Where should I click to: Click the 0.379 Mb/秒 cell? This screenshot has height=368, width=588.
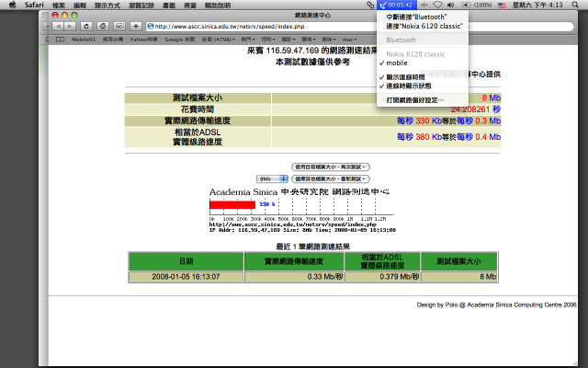(x=382, y=277)
